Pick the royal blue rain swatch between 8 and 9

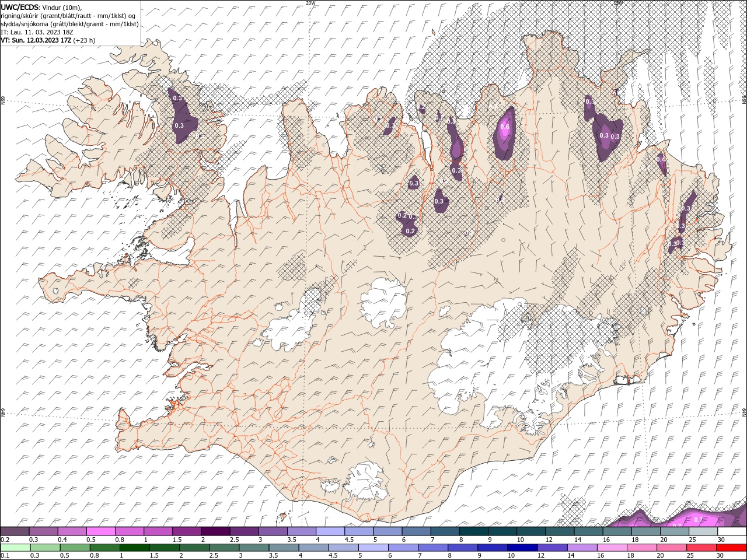tap(462, 548)
